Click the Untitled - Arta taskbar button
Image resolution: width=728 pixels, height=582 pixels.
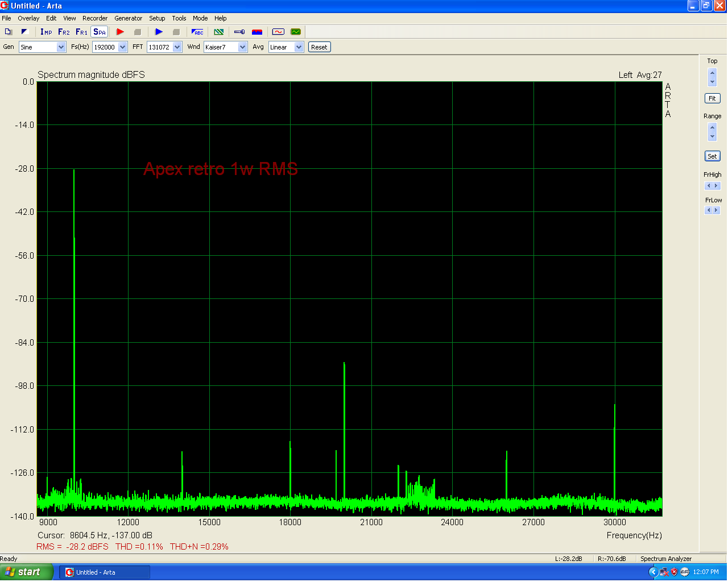click(105, 572)
